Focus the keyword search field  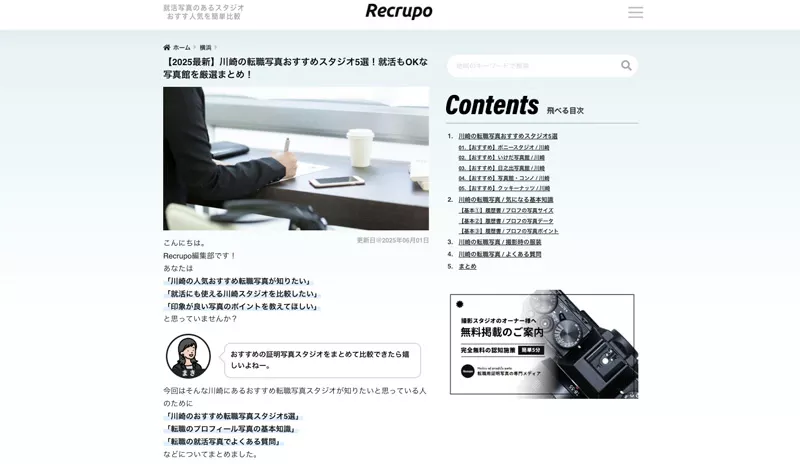coord(536,66)
